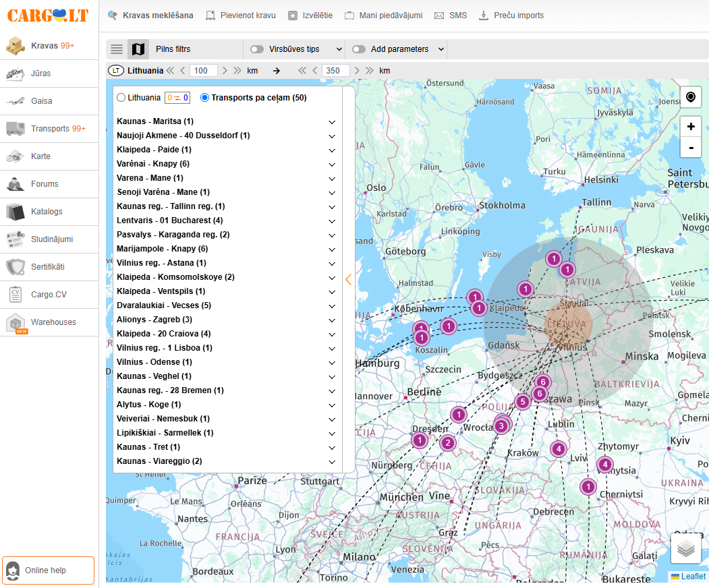
Task: Select the map view icon
Action: 138,49
